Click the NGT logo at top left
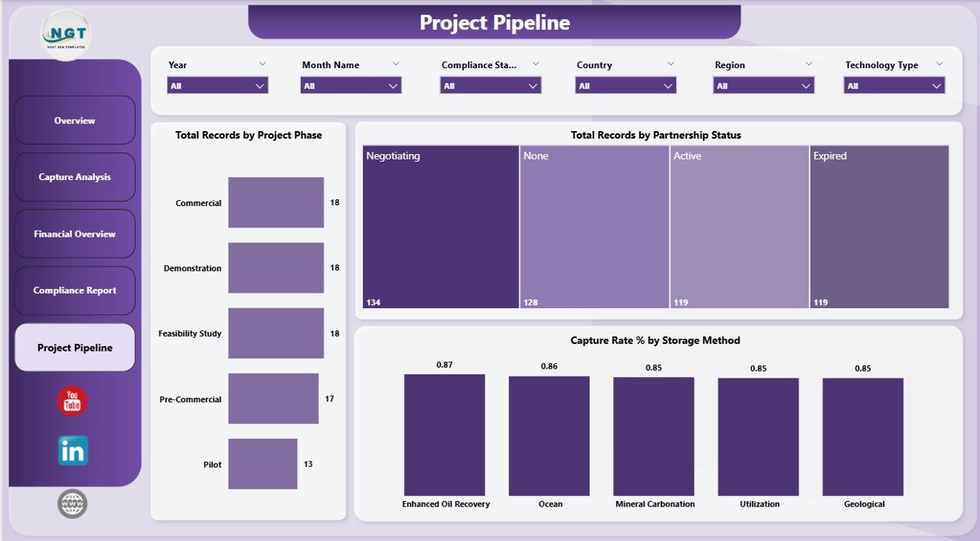The width and height of the screenshot is (980, 541). [x=65, y=33]
